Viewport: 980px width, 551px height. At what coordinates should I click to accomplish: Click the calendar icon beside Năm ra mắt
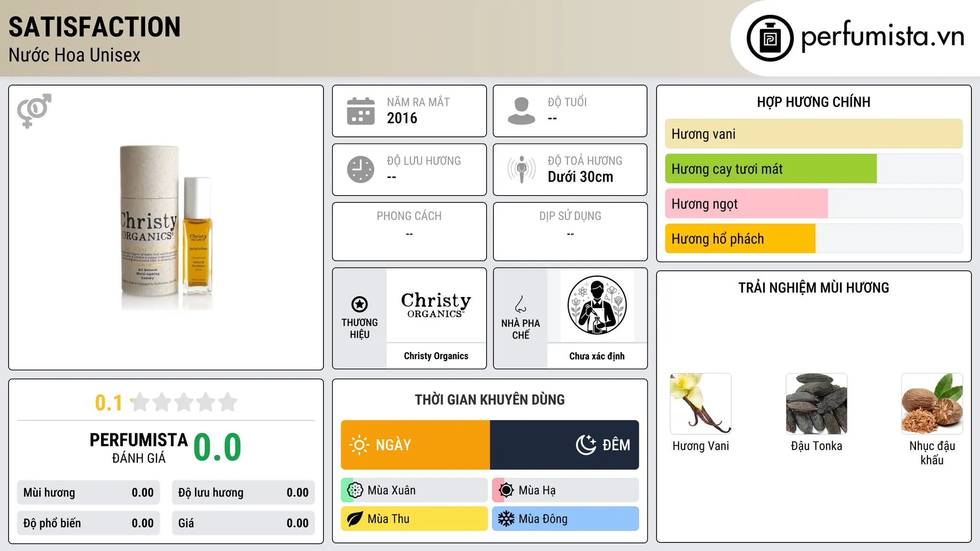(x=361, y=111)
